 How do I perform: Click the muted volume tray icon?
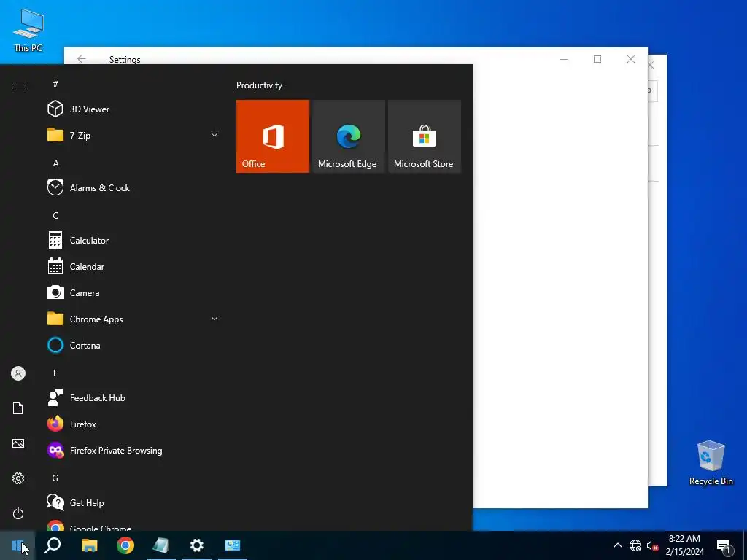tap(652, 545)
